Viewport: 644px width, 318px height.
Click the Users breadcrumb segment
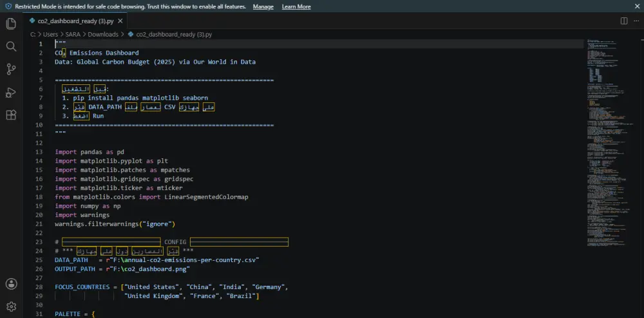[50, 35]
